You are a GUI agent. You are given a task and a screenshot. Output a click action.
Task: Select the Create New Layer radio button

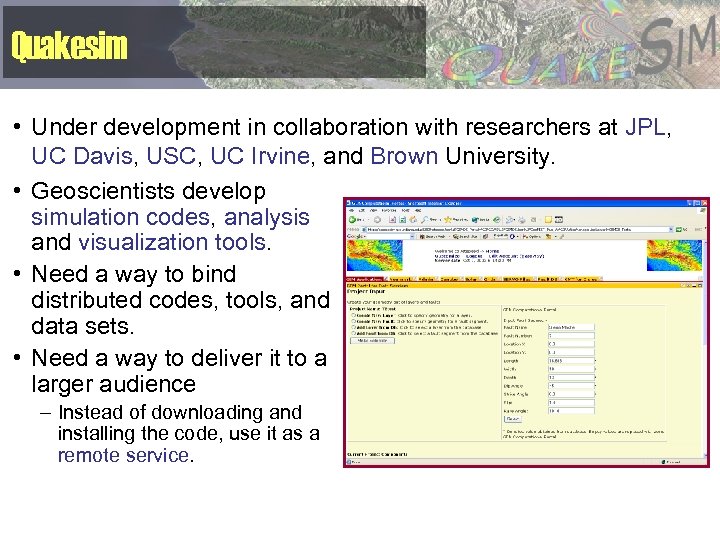coord(354,315)
